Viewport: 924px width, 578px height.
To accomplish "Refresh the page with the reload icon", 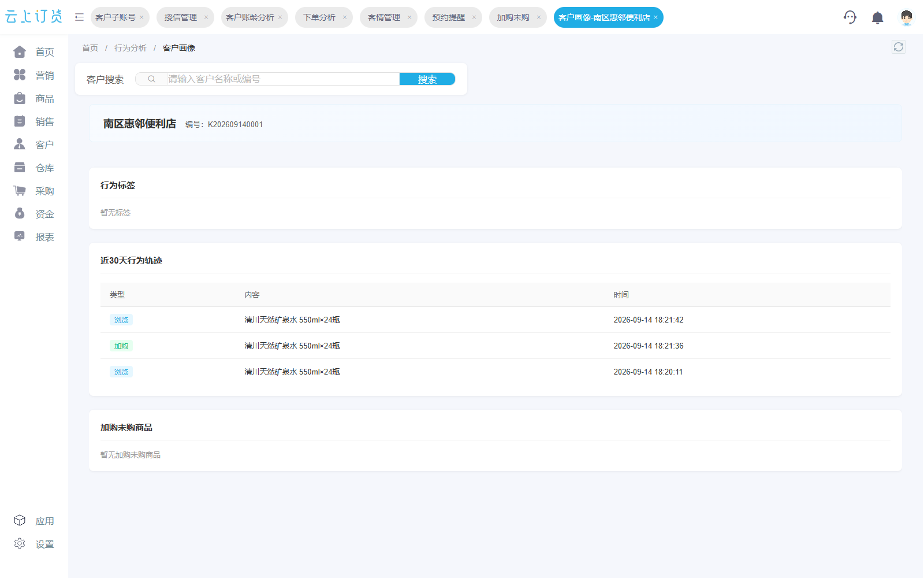I will 899,47.
